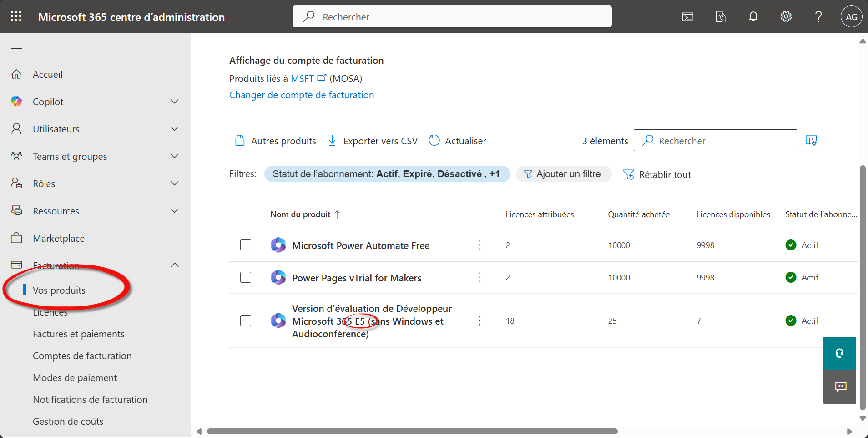The image size is (868, 438).
Task: Open the column chooser icon
Action: click(x=811, y=141)
